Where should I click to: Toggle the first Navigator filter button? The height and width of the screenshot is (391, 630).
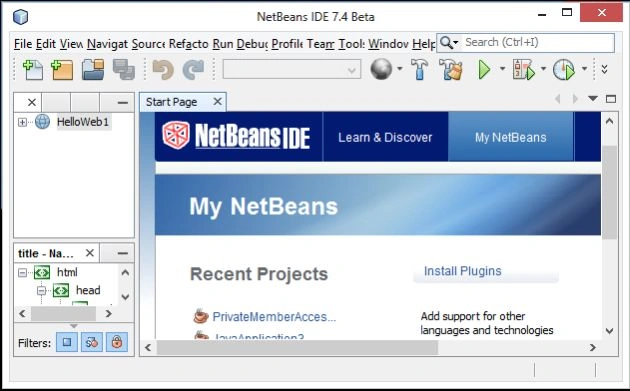point(67,342)
